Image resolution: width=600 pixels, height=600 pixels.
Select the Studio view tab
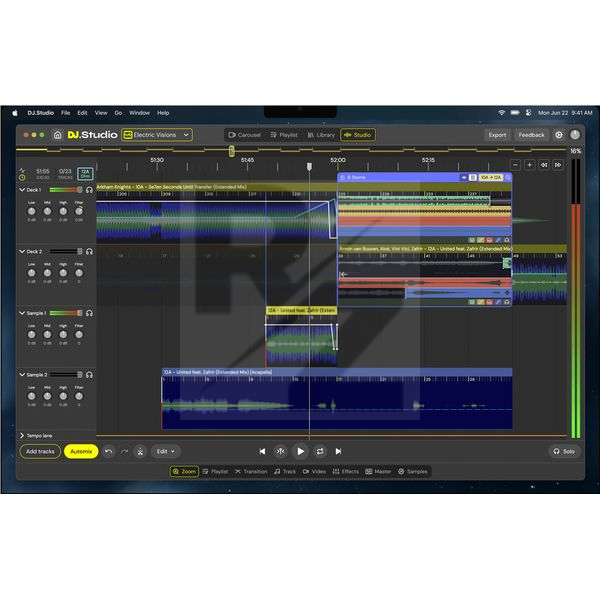point(358,135)
